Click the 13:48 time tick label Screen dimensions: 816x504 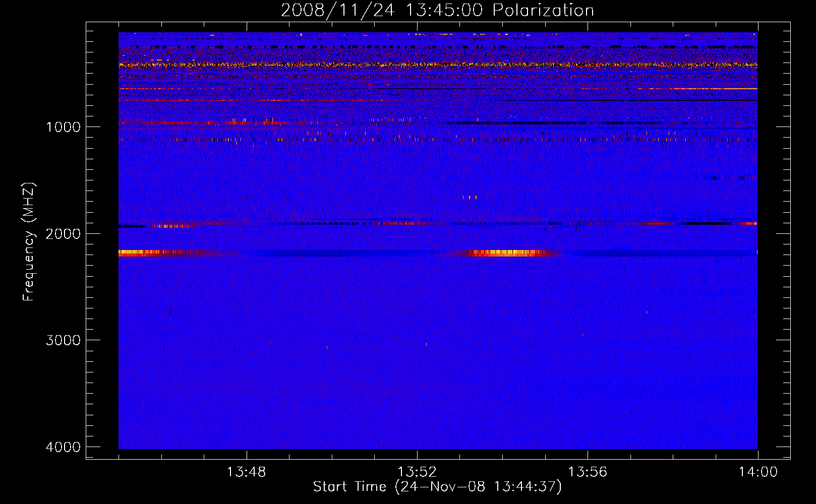pyautogui.click(x=246, y=472)
